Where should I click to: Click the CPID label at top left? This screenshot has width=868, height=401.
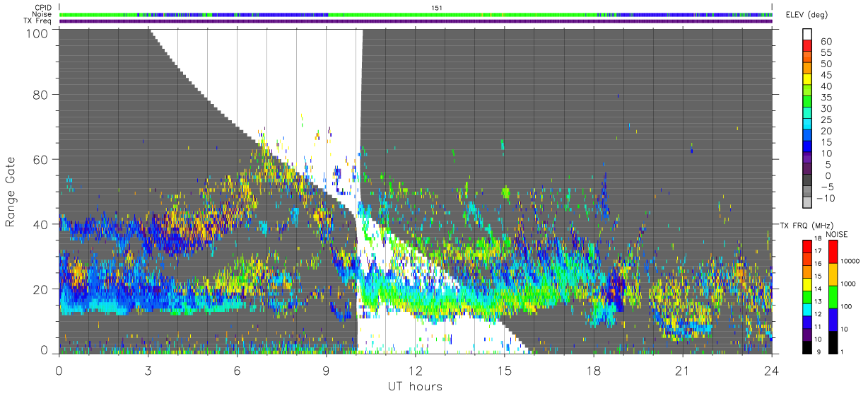[42, 8]
